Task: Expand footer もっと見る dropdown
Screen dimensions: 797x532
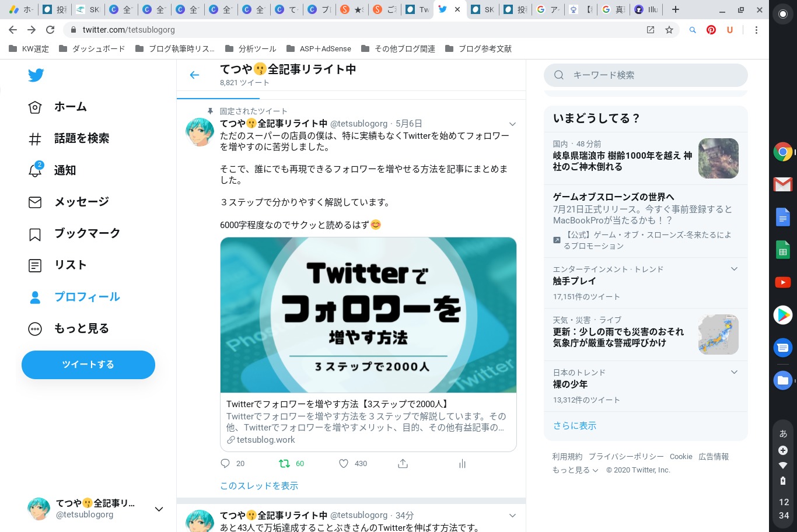Action: point(575,470)
